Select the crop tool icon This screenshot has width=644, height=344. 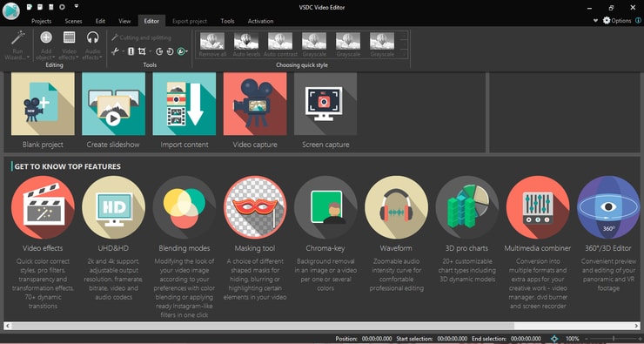pos(142,51)
